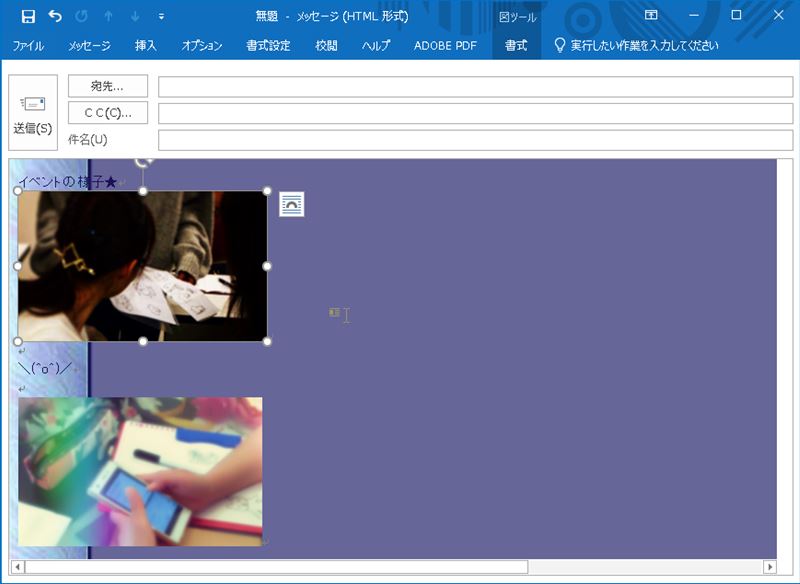The height and width of the screenshot is (584, 800).
Task: Click the Ribbon Display Options icon
Action: click(651, 16)
